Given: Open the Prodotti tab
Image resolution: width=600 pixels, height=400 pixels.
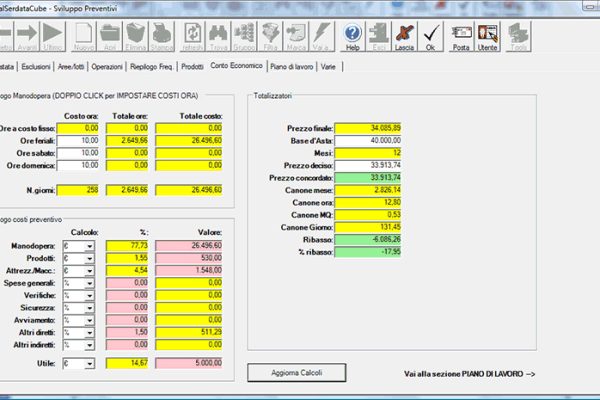Looking at the screenshot, I should tap(191, 67).
